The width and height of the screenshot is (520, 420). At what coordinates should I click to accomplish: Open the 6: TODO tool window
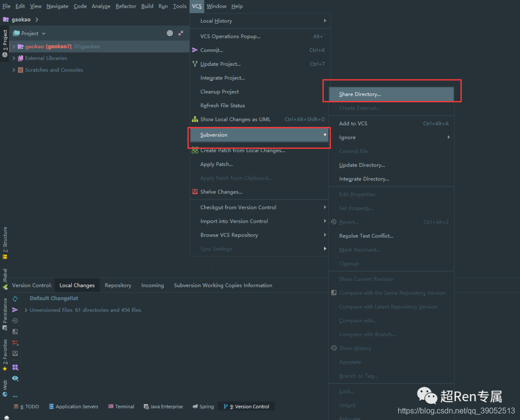tap(26, 407)
